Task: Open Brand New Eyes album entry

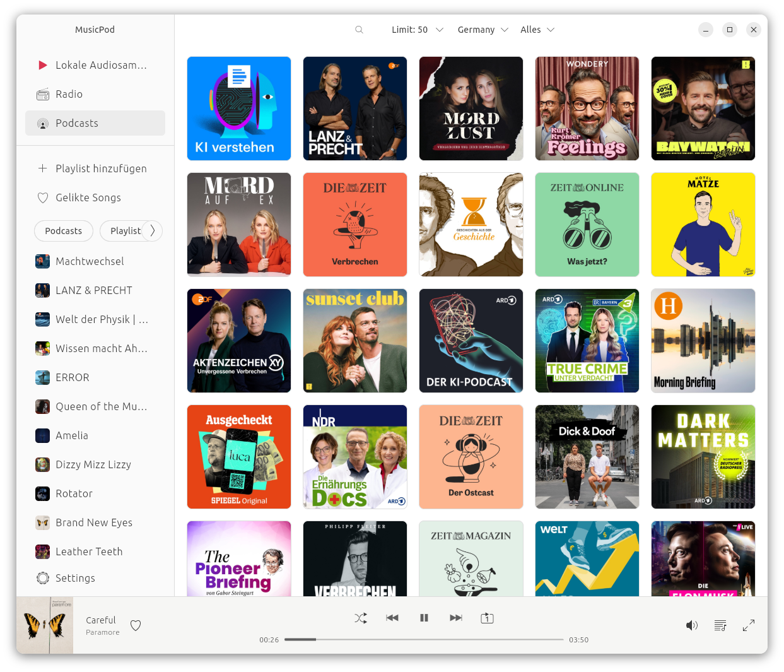Action: (x=95, y=522)
